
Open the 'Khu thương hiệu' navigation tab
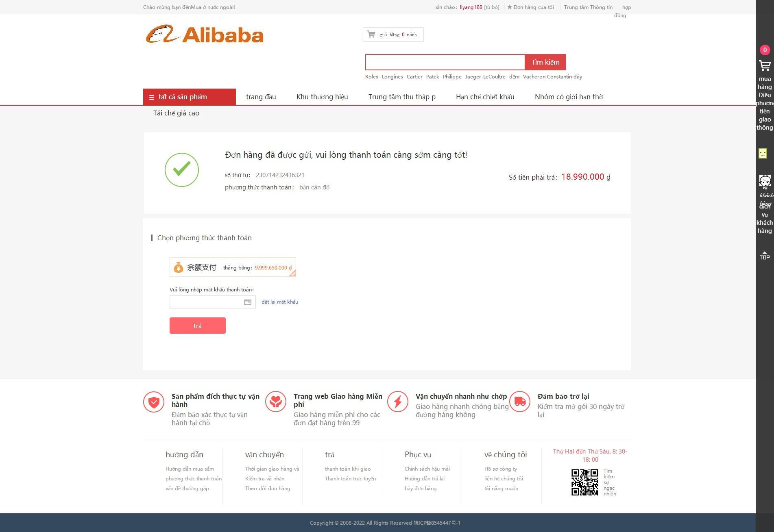point(322,97)
